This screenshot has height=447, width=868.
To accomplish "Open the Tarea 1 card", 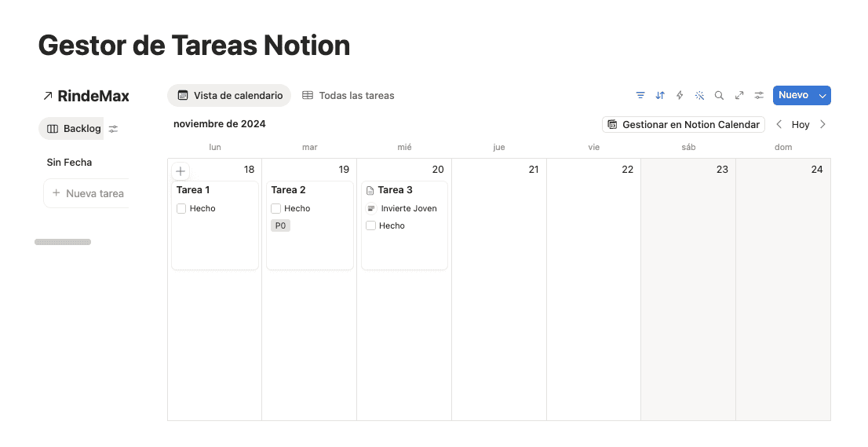I will 215,225.
